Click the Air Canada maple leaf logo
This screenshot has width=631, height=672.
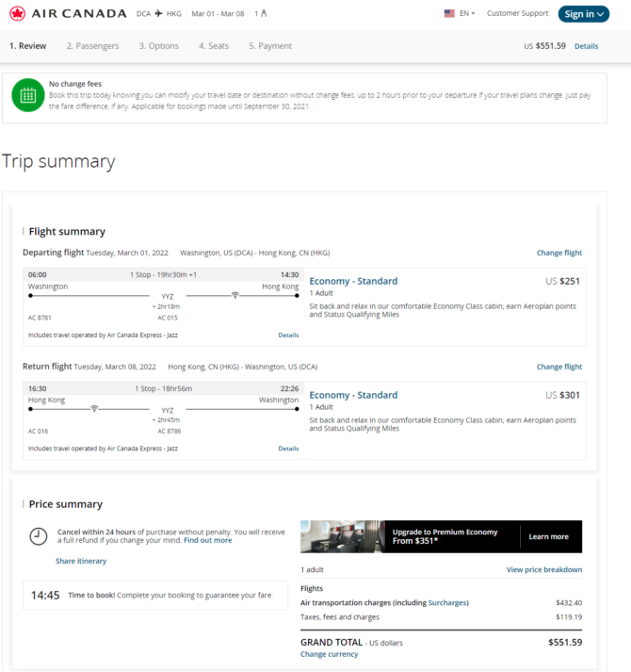18,14
